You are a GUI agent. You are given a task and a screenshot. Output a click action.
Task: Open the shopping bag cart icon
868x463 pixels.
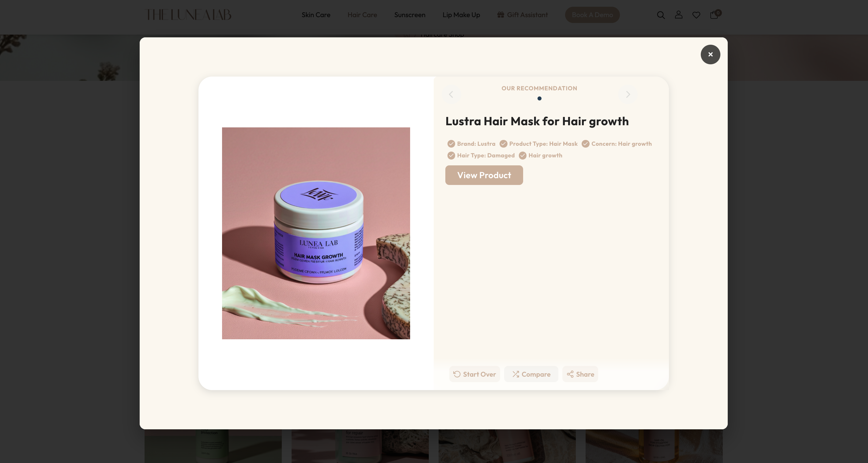click(x=714, y=15)
